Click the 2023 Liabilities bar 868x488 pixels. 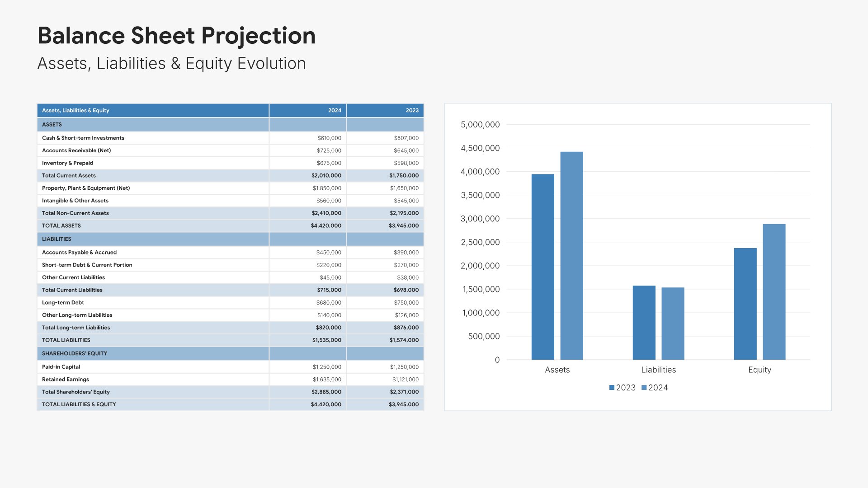point(644,323)
